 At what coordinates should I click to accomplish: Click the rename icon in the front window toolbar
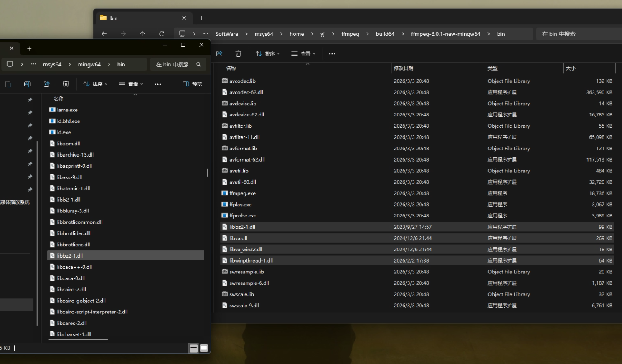click(x=28, y=84)
